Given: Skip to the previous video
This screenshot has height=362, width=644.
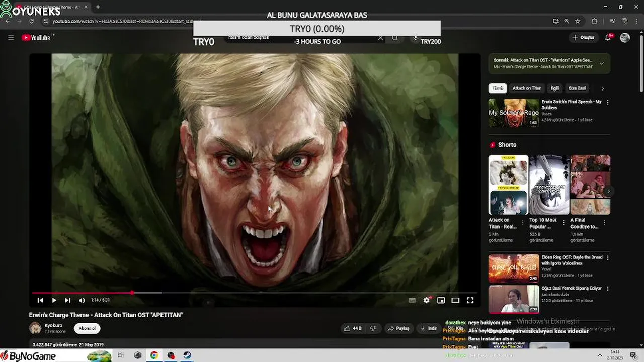Looking at the screenshot, I should [40, 300].
